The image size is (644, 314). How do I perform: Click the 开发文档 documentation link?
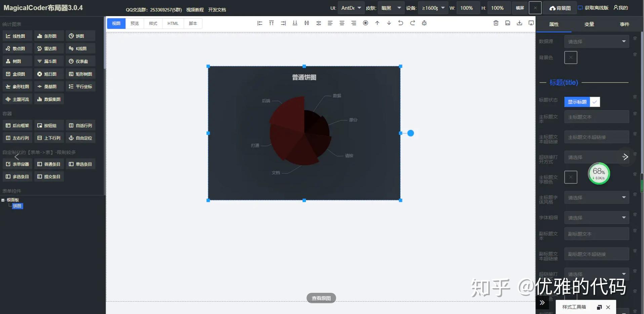(217, 10)
